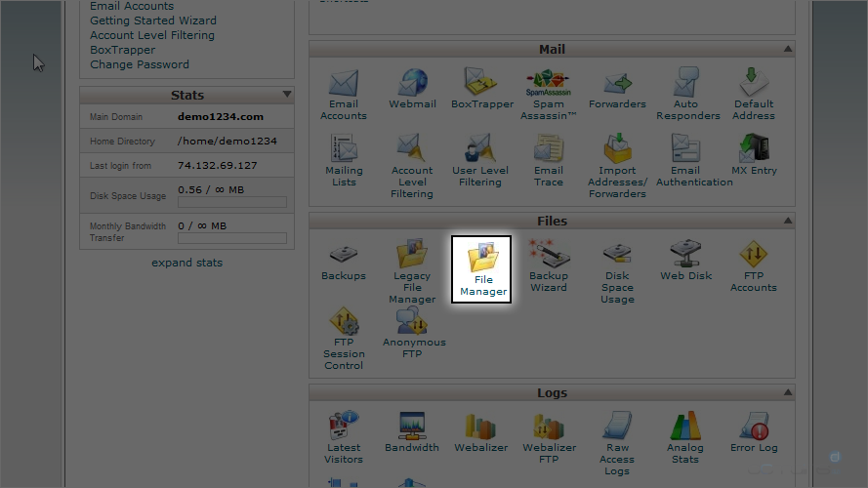868x488 pixels.
Task: Open the Change Password link
Action: 140,64
